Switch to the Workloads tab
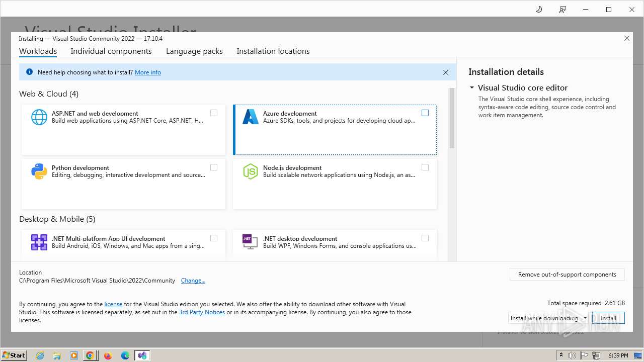The image size is (644, 362). coord(38,51)
